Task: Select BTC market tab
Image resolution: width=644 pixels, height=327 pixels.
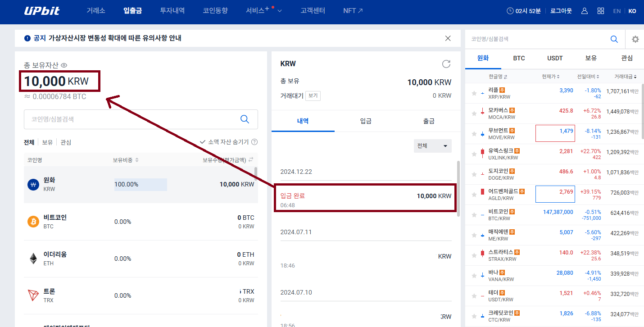Action: tap(519, 58)
